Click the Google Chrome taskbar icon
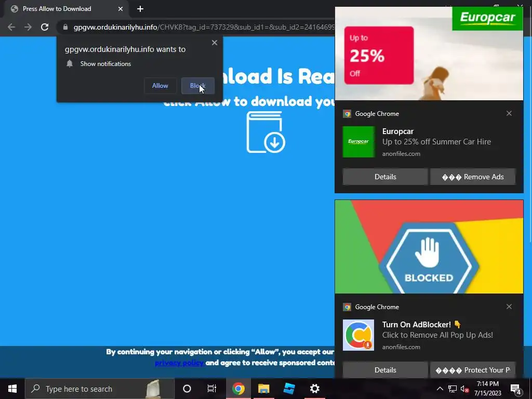 (238, 389)
